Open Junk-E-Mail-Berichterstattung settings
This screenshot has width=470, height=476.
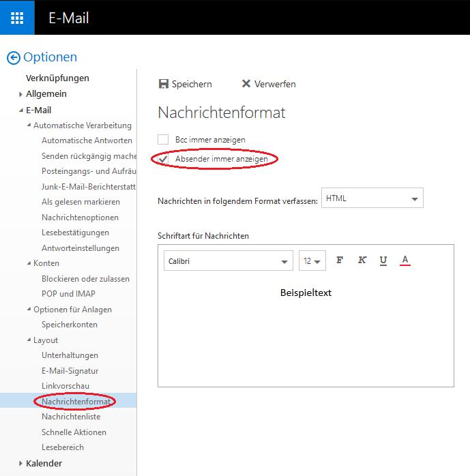click(89, 187)
